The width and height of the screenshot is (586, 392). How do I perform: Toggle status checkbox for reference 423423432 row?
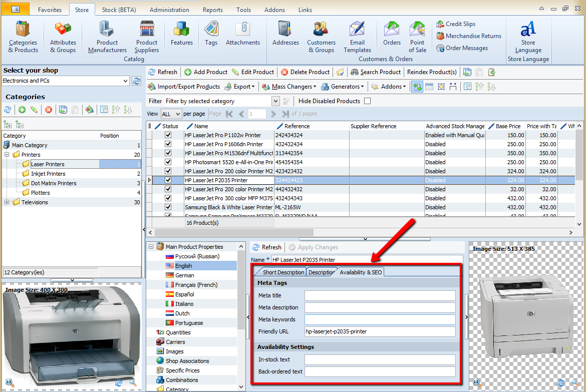pyautogui.click(x=168, y=171)
